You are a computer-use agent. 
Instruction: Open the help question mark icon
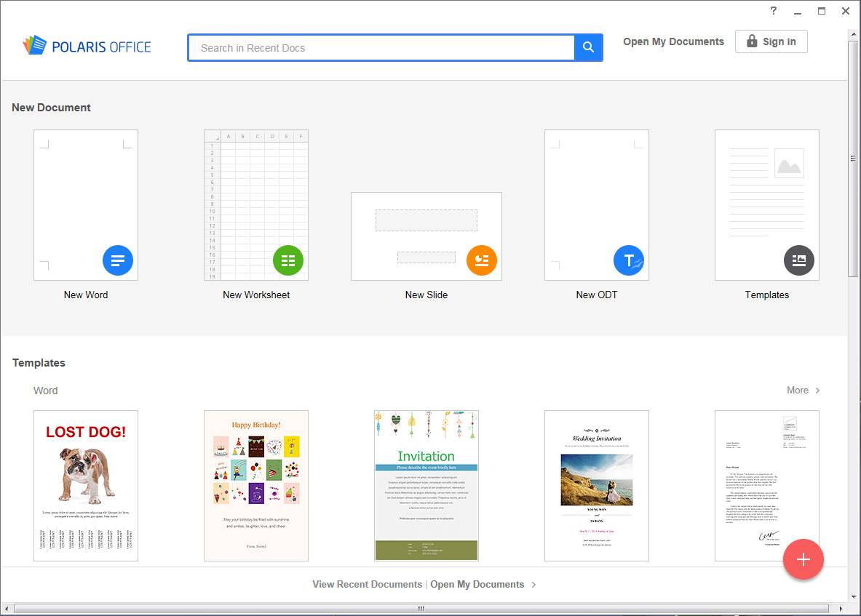point(773,10)
